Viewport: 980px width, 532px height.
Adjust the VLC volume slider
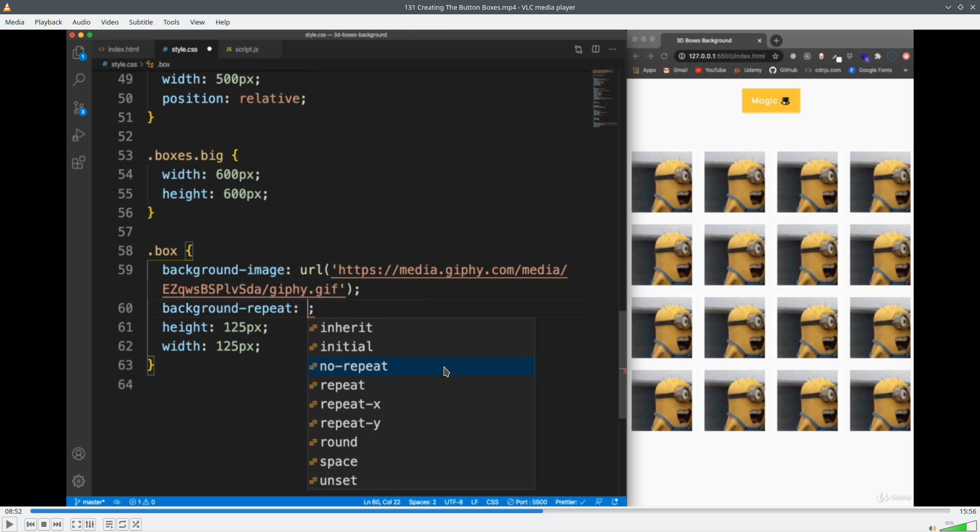[958, 526]
